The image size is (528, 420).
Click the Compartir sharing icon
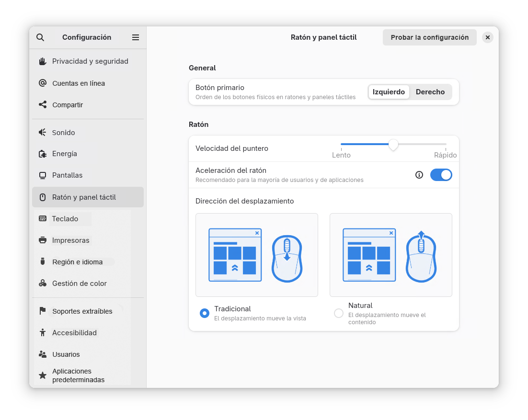(43, 104)
